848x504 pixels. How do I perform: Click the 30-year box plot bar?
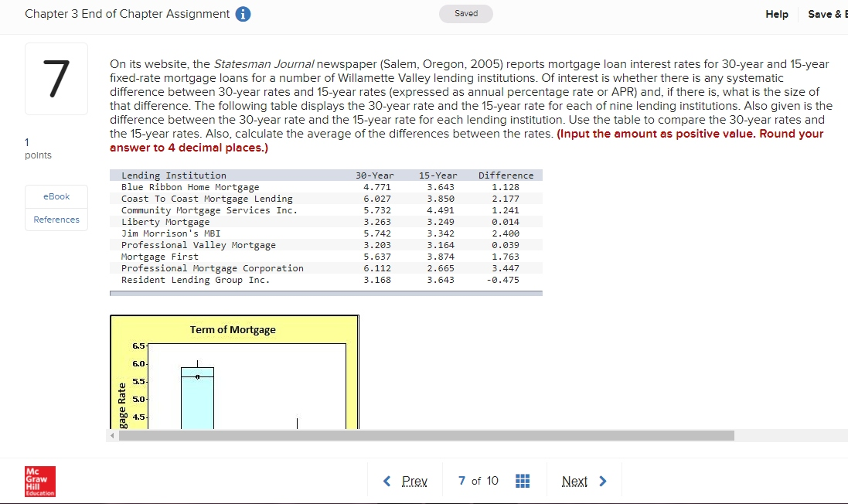(197, 398)
